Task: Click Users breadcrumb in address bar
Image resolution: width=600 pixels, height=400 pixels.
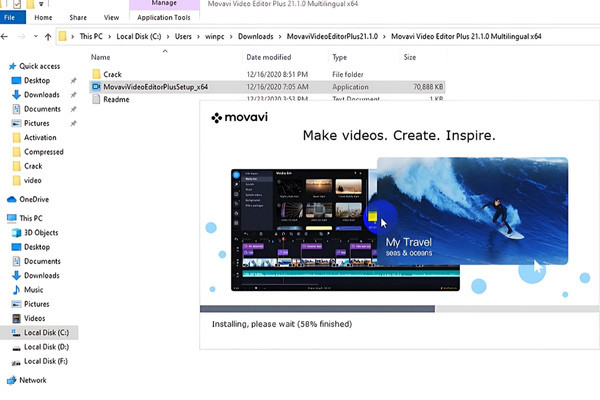Action: click(x=183, y=36)
